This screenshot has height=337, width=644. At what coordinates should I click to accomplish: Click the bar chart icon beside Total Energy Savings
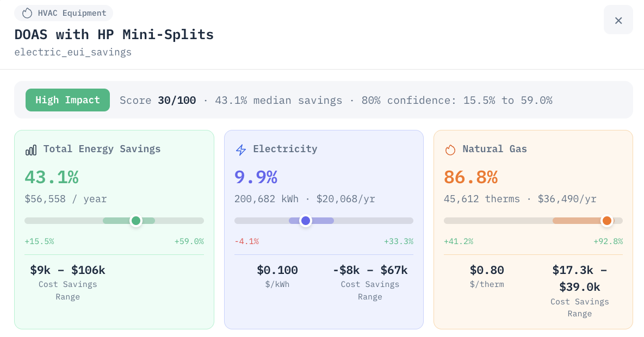tap(31, 150)
